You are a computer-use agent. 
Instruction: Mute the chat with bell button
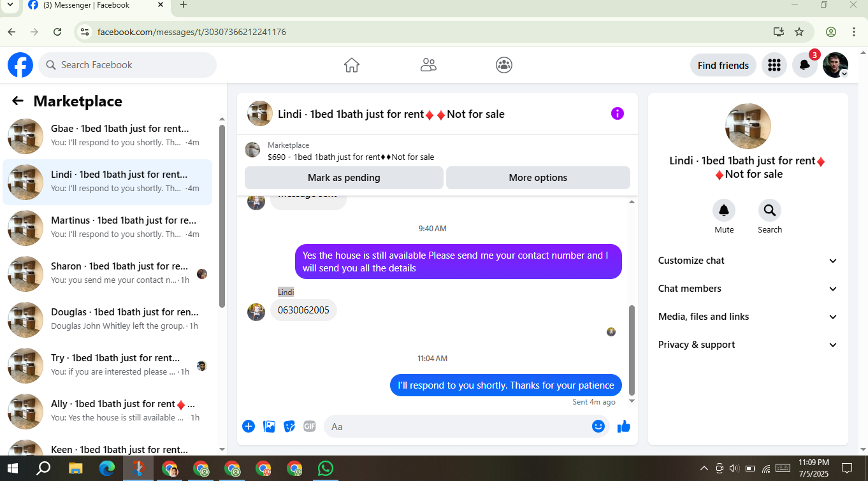(x=724, y=210)
